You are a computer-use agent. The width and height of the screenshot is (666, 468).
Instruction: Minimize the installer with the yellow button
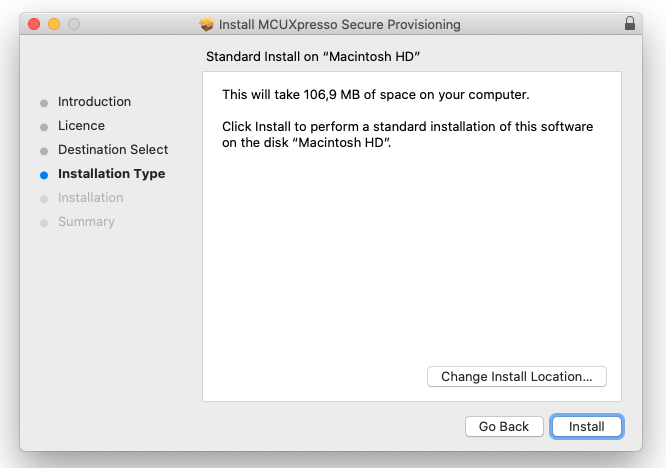click(54, 23)
